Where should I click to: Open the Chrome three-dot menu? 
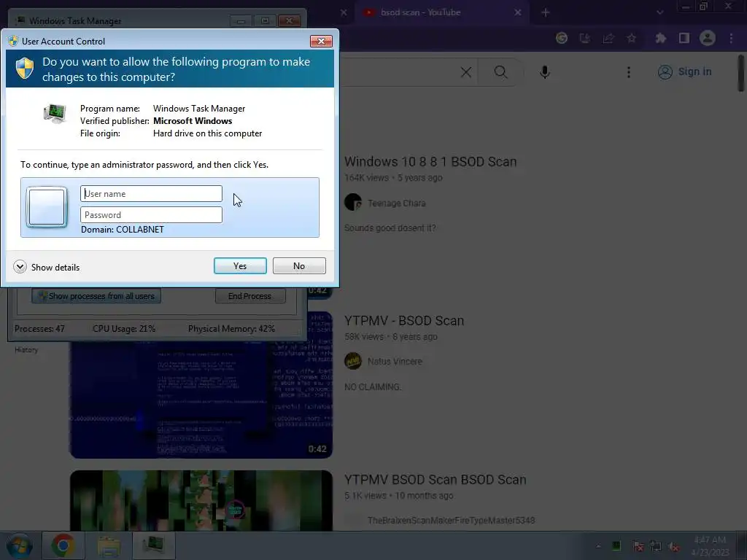pyautogui.click(x=731, y=38)
